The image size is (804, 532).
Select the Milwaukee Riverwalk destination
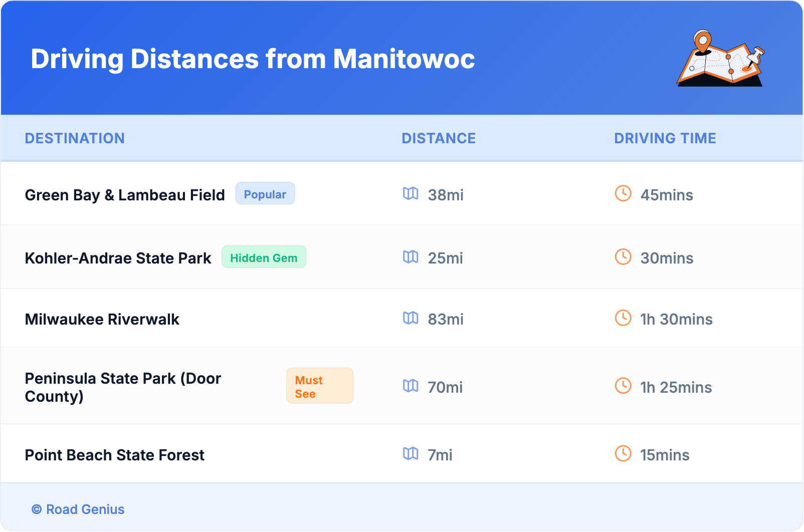point(102,319)
